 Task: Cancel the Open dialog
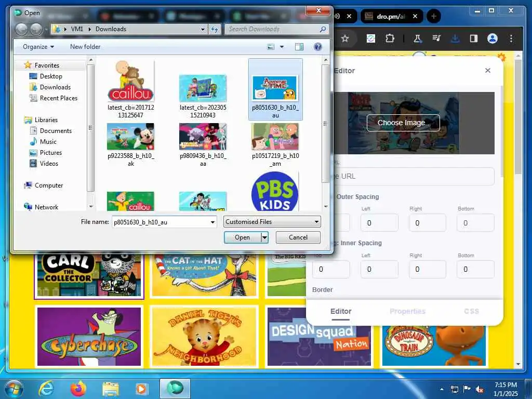tap(298, 237)
